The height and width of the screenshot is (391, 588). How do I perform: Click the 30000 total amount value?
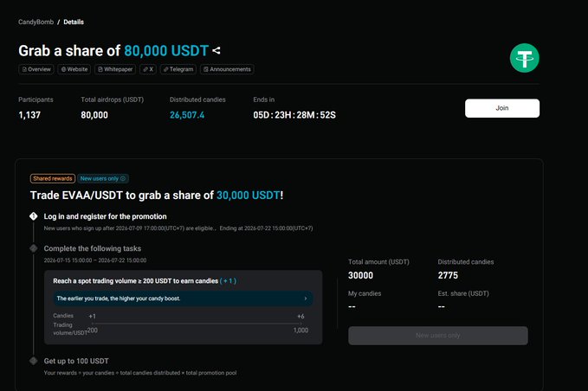click(360, 275)
